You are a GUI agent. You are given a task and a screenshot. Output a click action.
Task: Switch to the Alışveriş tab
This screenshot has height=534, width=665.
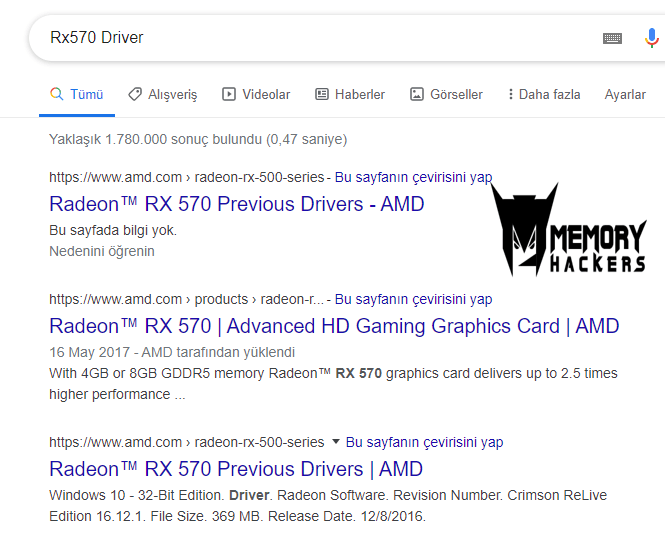(x=163, y=94)
